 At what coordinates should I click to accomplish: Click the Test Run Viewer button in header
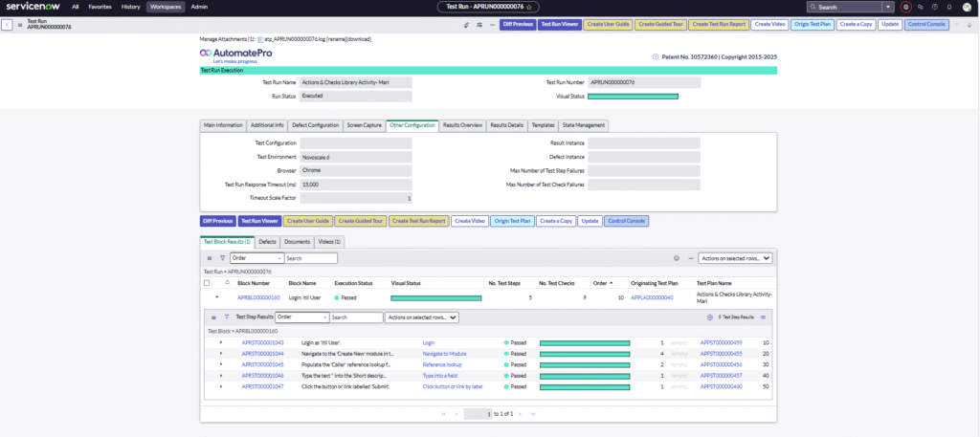[x=557, y=24]
